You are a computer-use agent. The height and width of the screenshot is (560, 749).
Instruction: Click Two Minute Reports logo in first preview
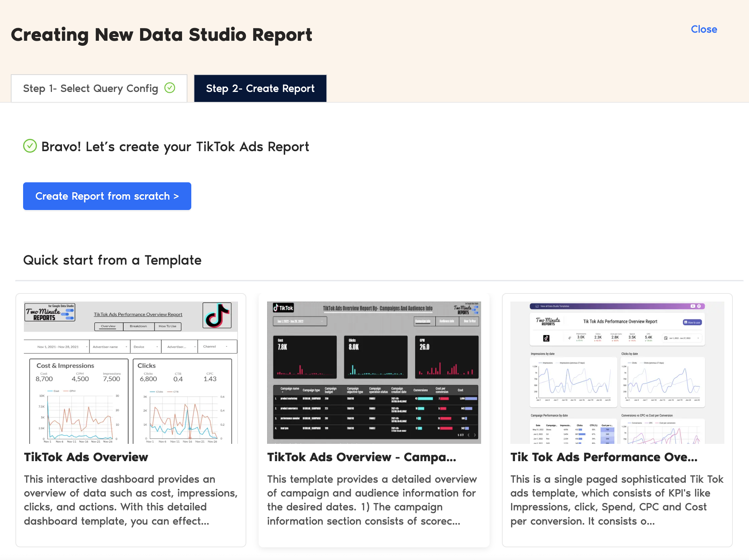[50, 312]
